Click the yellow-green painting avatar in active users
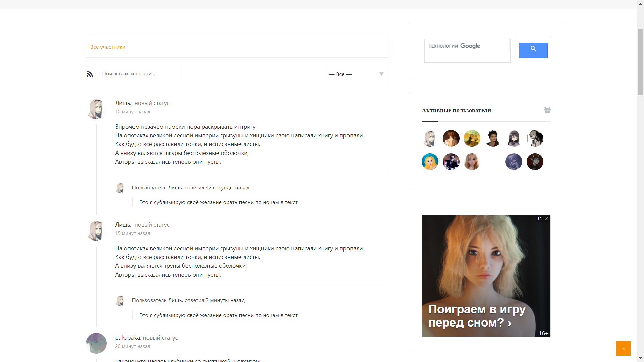 tap(472, 138)
